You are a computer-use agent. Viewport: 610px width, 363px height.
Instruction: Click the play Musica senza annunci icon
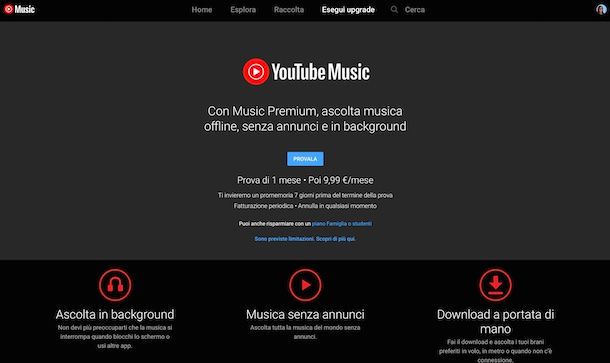coord(305,285)
